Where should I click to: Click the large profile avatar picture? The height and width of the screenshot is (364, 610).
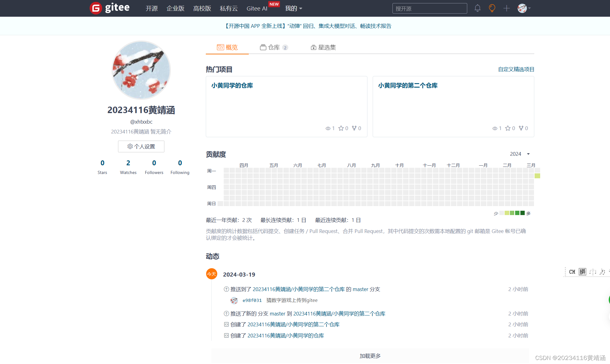(x=141, y=70)
